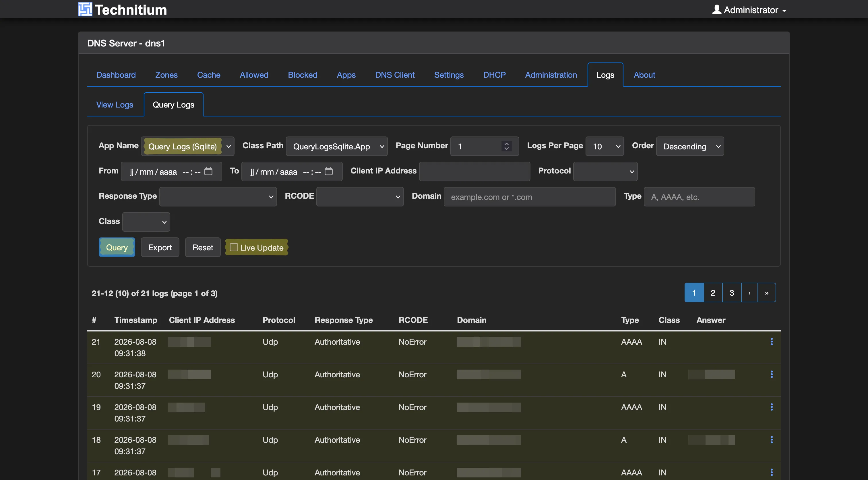Click the next page arrow
Image resolution: width=868 pixels, height=480 pixels.
tap(749, 292)
